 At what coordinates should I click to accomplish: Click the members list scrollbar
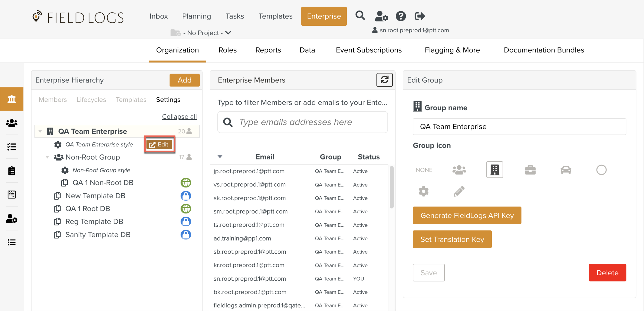click(392, 187)
